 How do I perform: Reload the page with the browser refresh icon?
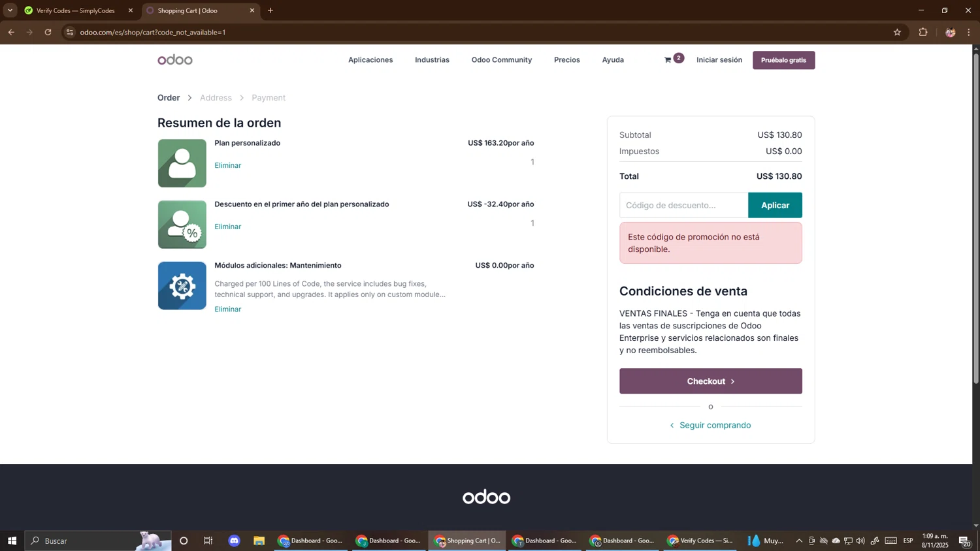coord(48,32)
